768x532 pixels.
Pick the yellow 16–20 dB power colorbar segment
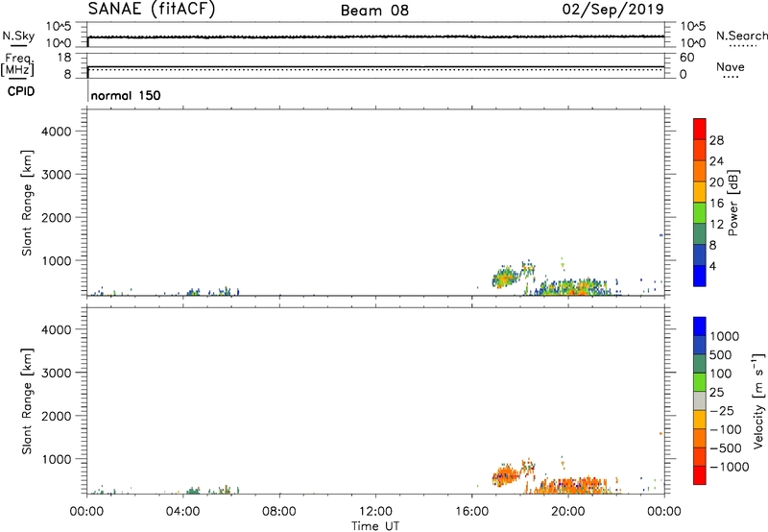(x=700, y=192)
